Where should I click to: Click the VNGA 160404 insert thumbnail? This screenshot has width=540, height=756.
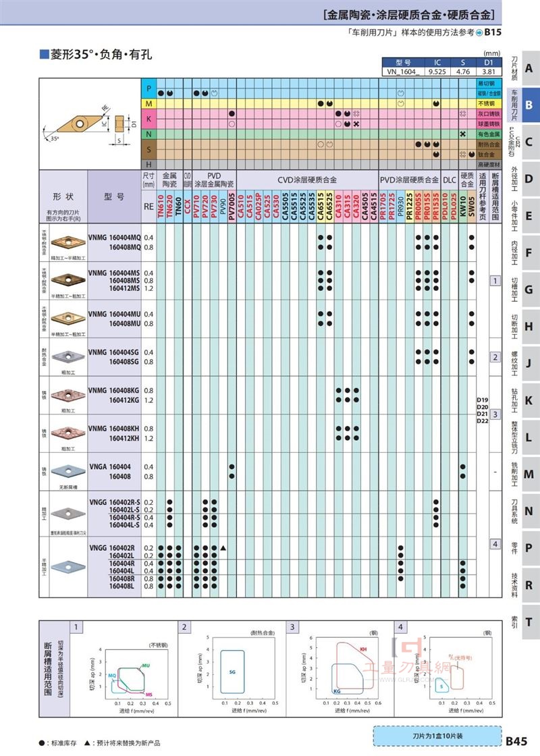point(68,470)
